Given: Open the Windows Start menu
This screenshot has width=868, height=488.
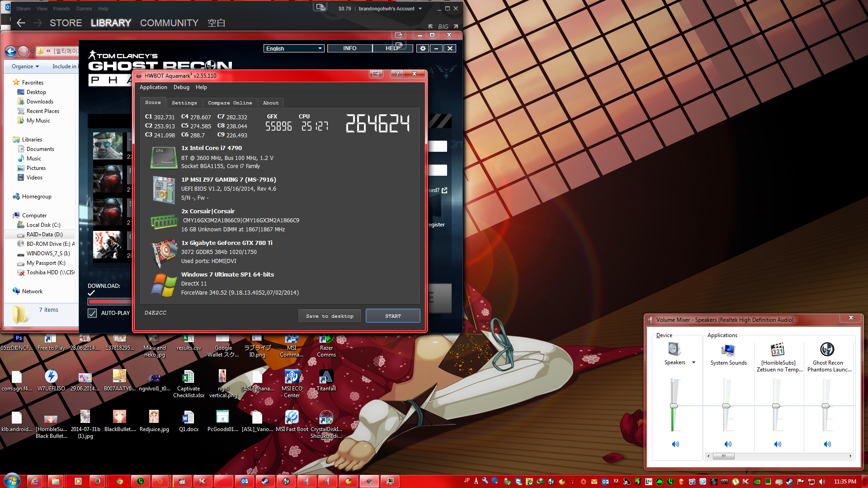Looking at the screenshot, I should [12, 481].
